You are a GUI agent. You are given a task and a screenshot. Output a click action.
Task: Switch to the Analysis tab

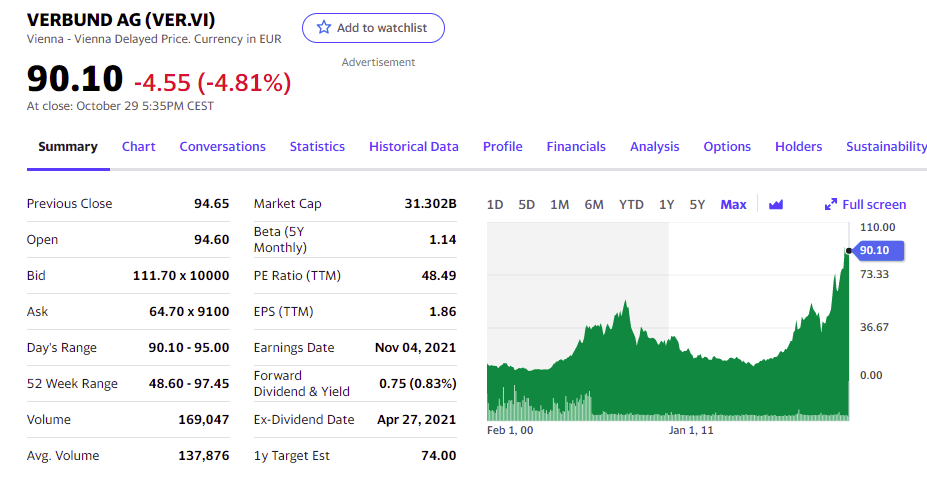tap(654, 147)
